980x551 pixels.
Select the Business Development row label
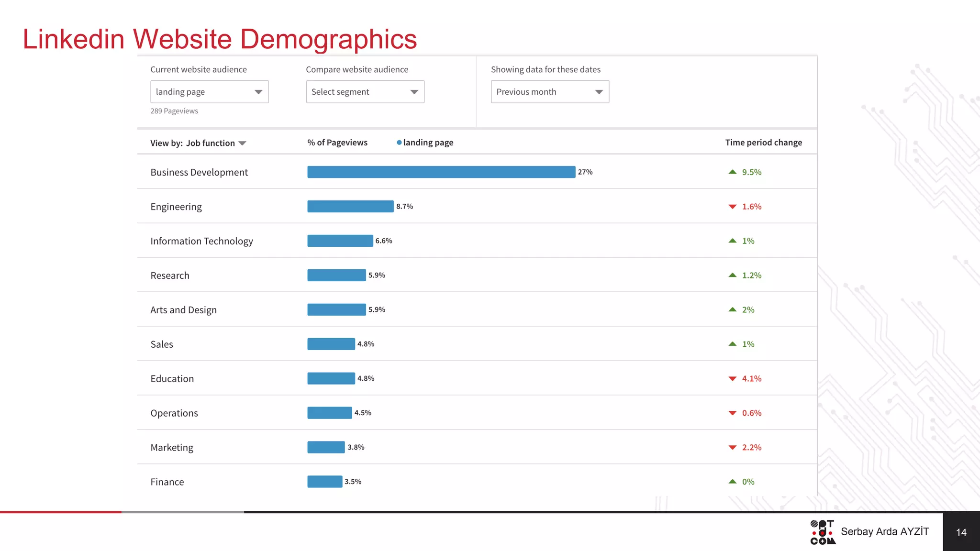click(x=199, y=172)
